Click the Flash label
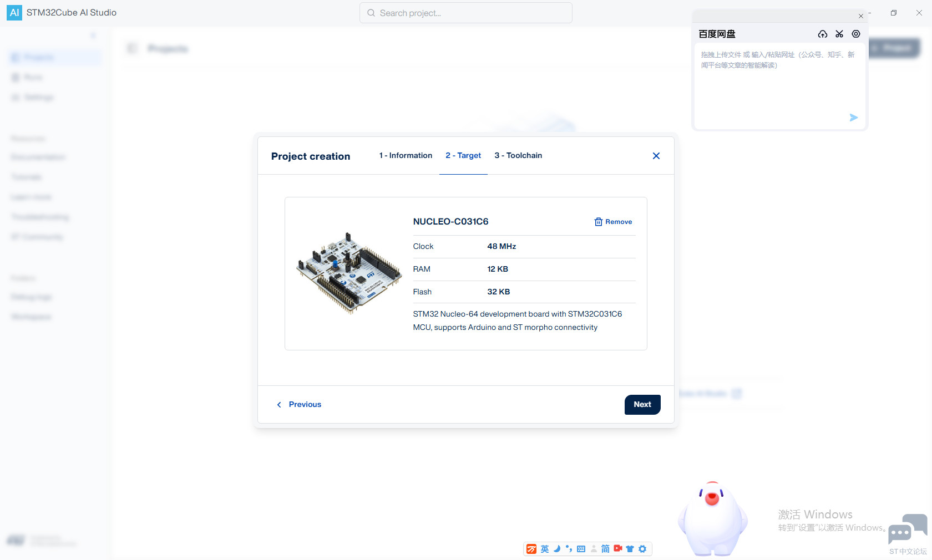 (422, 292)
